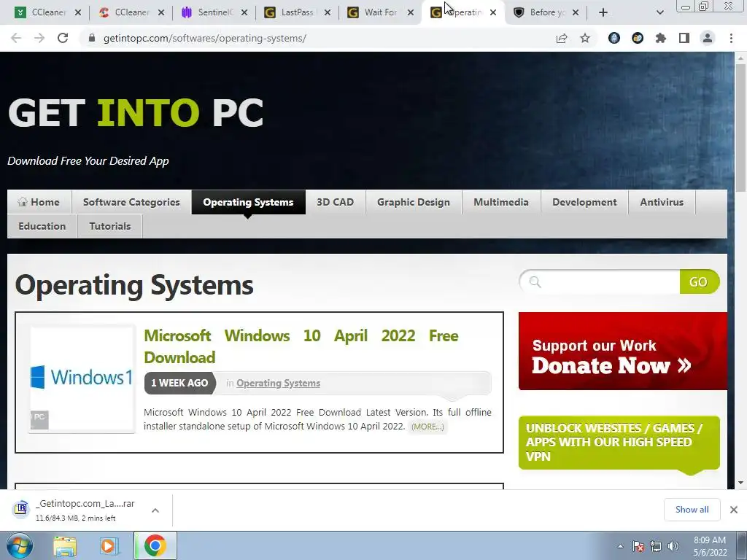747x560 pixels.
Task: Open the Development category
Action: click(x=584, y=202)
